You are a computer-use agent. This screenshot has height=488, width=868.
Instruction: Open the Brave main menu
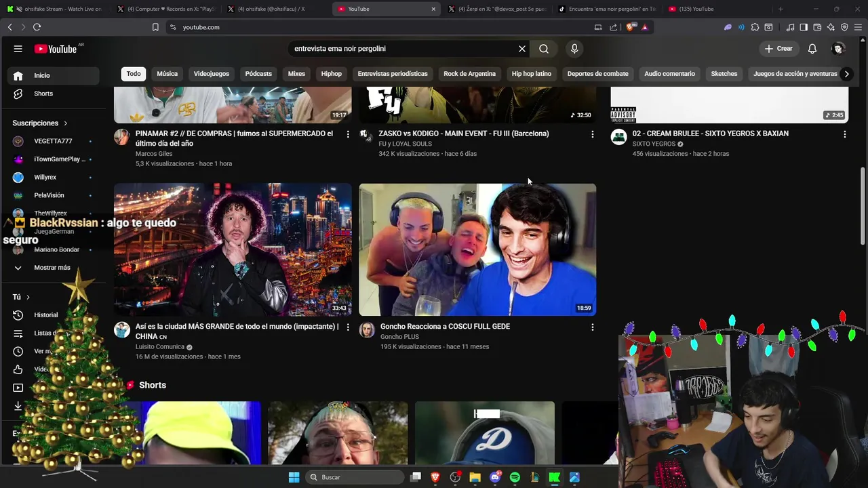pos(858,27)
